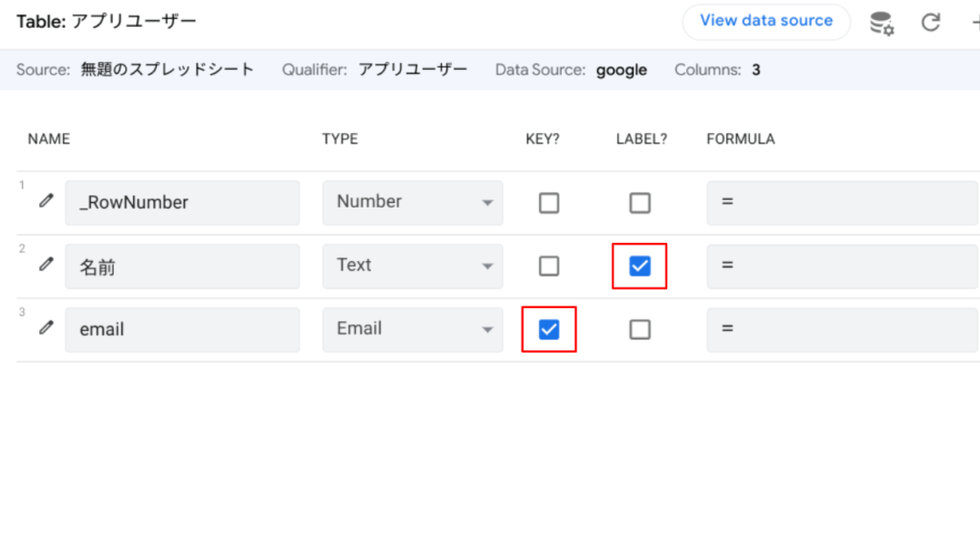
Task: Open the Number type dropdown
Action: pos(412,203)
